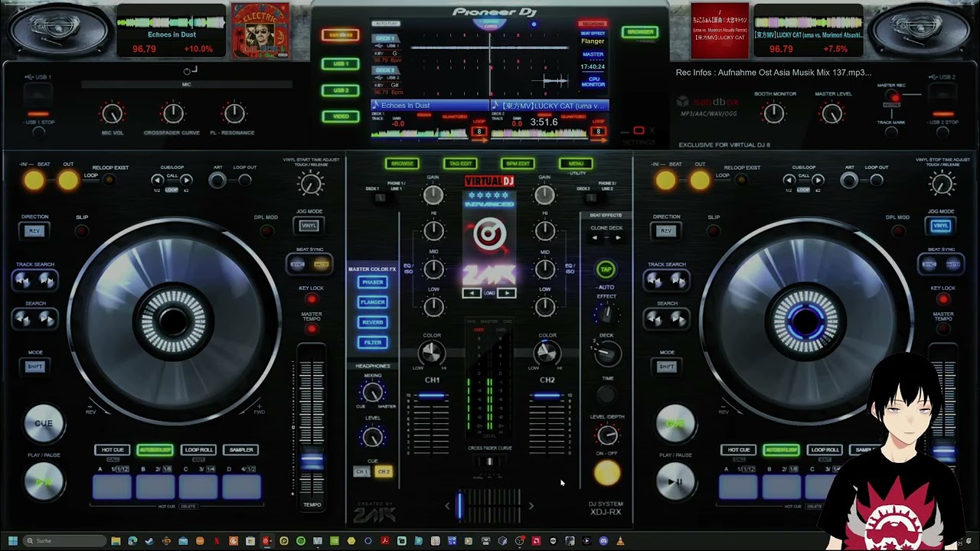Screen dimensions: 980x551
Task: Skip to previous track on right deck
Action: pos(655,281)
